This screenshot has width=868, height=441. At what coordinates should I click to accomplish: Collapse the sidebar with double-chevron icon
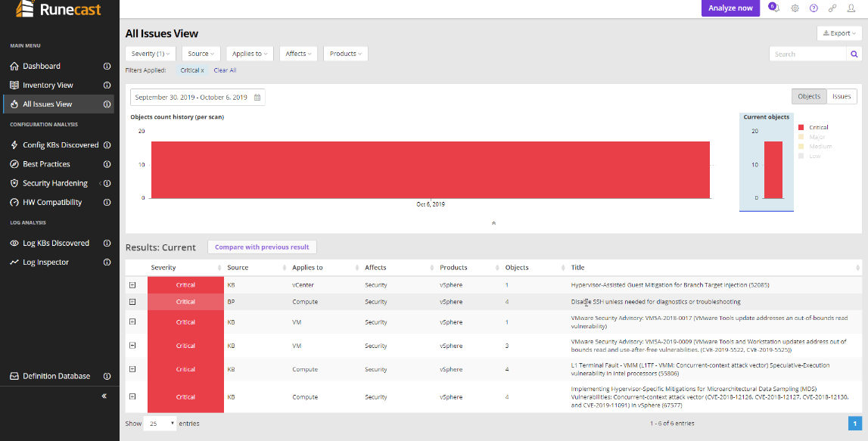point(104,396)
